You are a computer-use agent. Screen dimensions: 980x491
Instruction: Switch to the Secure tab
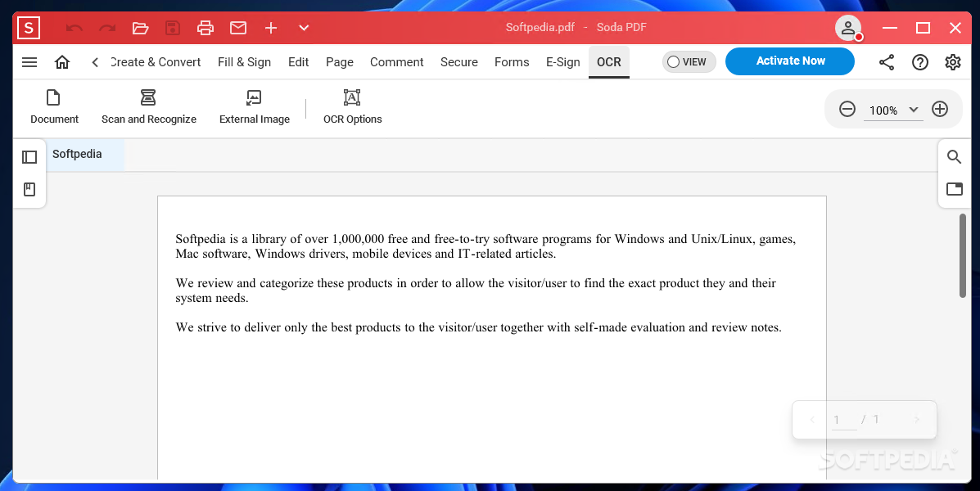[x=459, y=62]
